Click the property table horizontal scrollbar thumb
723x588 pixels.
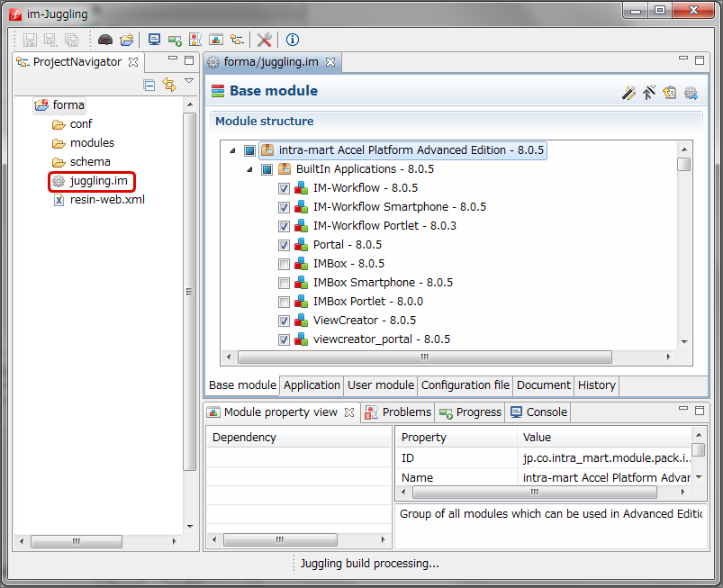[535, 492]
